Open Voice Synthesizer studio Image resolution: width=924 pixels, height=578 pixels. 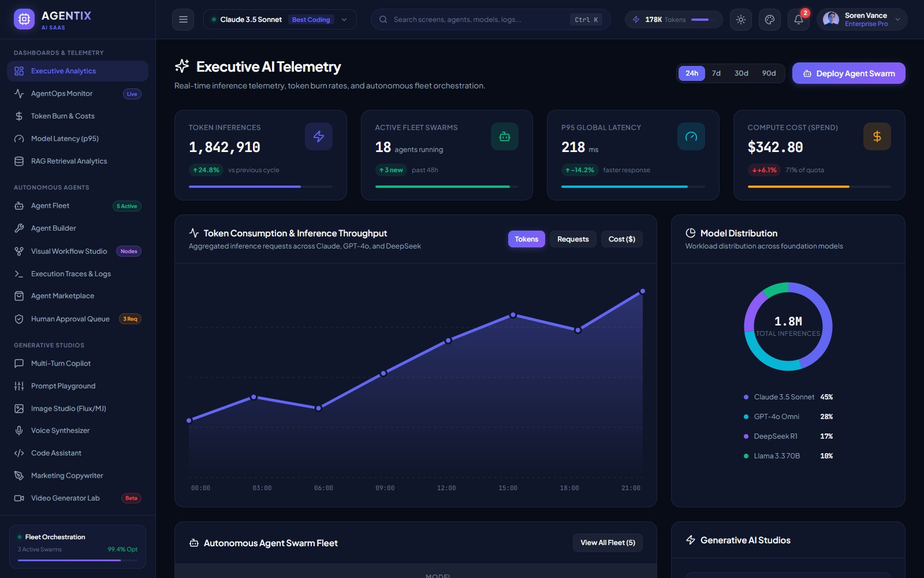click(77, 431)
